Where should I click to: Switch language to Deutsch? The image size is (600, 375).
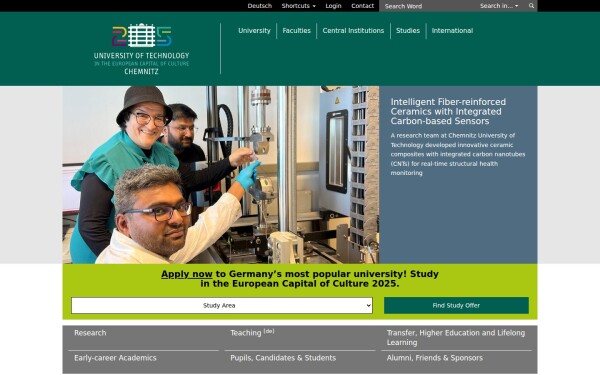[259, 6]
